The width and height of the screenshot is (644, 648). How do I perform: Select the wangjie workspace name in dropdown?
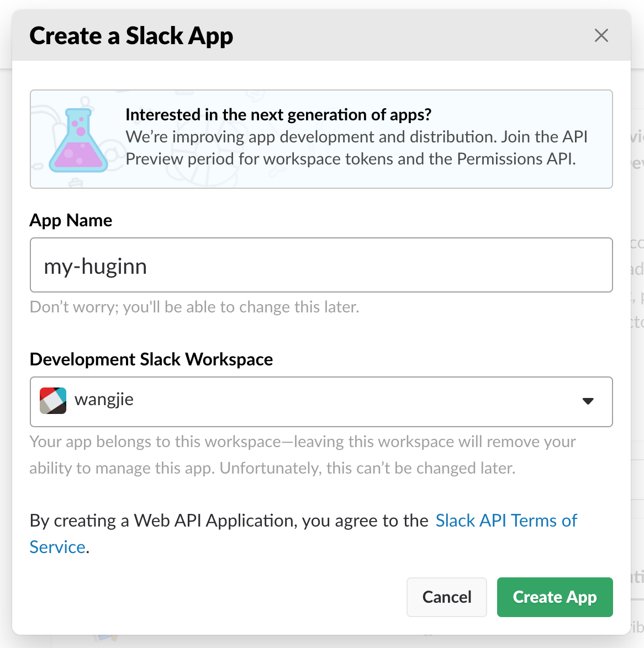(104, 400)
